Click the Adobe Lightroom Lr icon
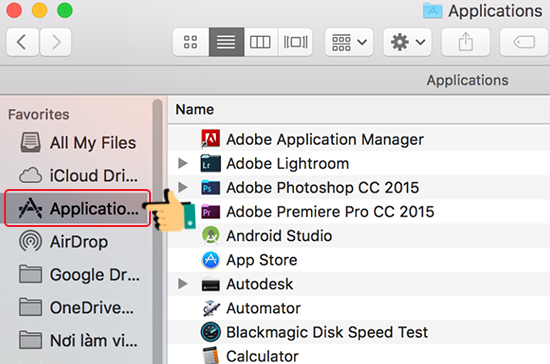550x364 pixels. pos(210,163)
